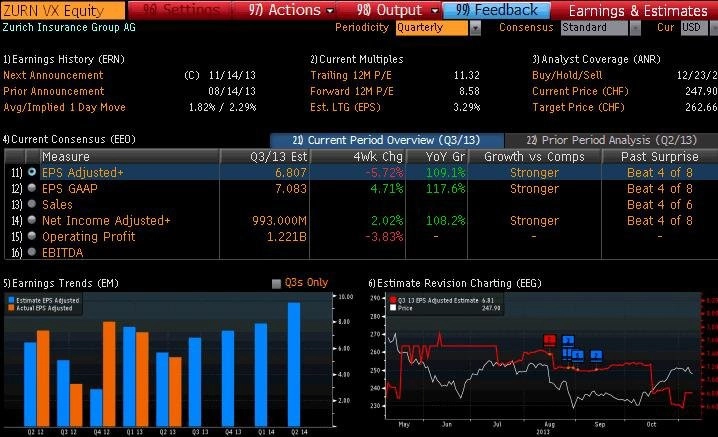The image size is (718, 437).
Task: Select the Operating Profit radio button
Action: pos(32,236)
